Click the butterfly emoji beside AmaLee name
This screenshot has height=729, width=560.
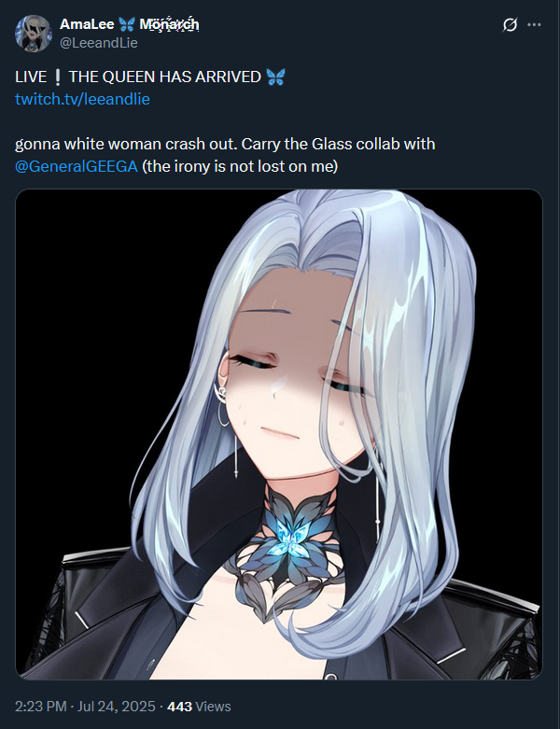(x=127, y=24)
